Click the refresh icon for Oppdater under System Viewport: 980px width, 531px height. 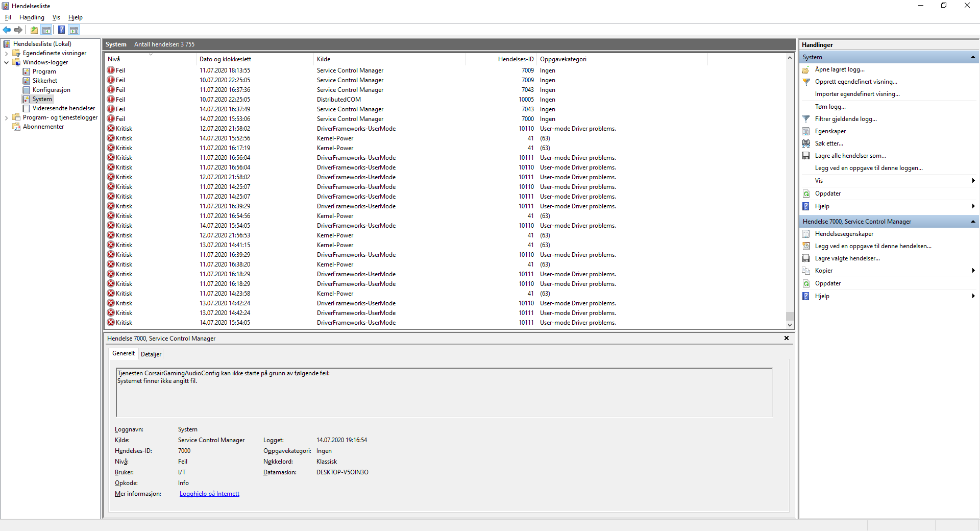point(806,194)
